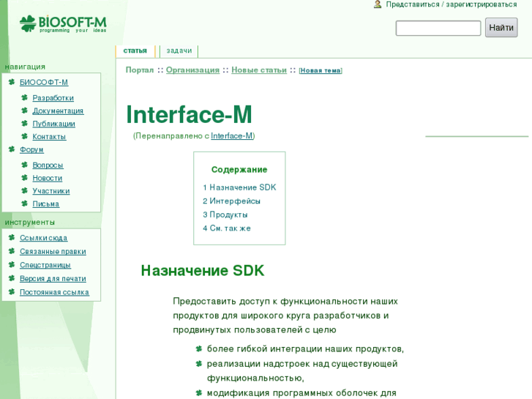Follow the redirect Interface-M link

point(232,136)
